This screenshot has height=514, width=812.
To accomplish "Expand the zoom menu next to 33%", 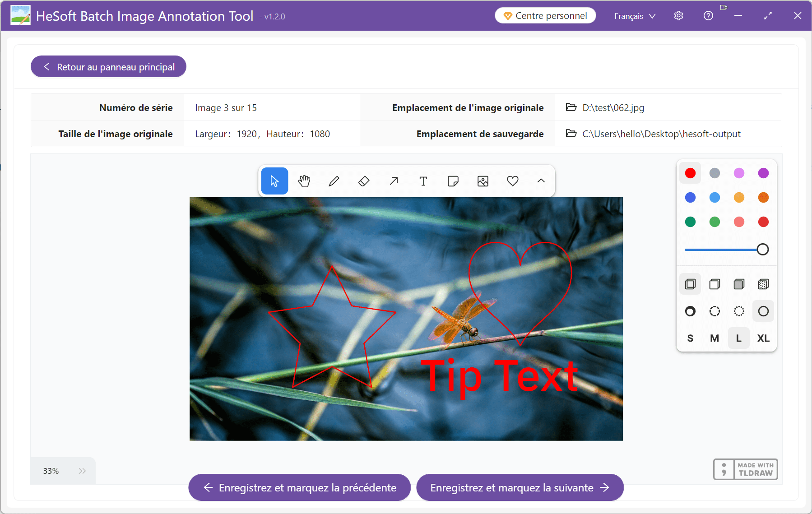I will pos(82,471).
